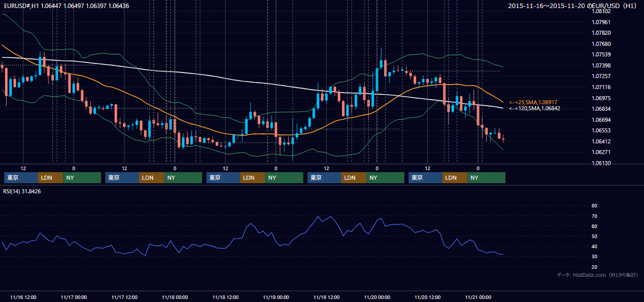Select the <-<25,SMA,1.06917 orange label
644x302 pixels.
click(533, 102)
